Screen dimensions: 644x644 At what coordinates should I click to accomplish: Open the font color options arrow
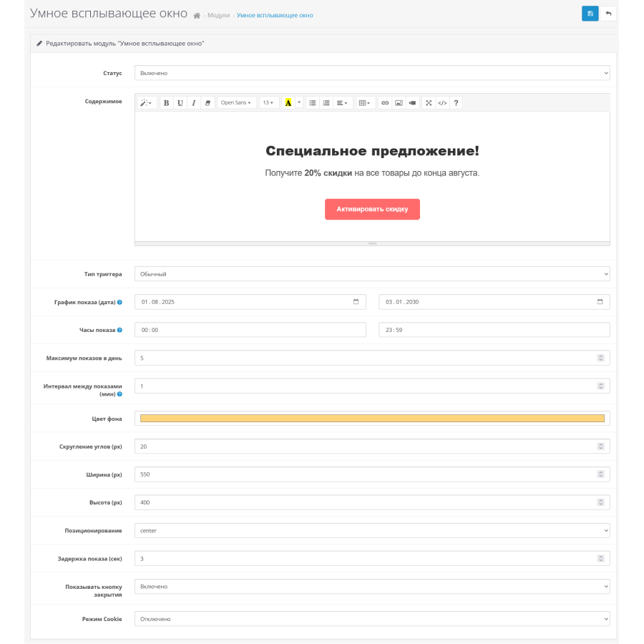click(x=299, y=102)
